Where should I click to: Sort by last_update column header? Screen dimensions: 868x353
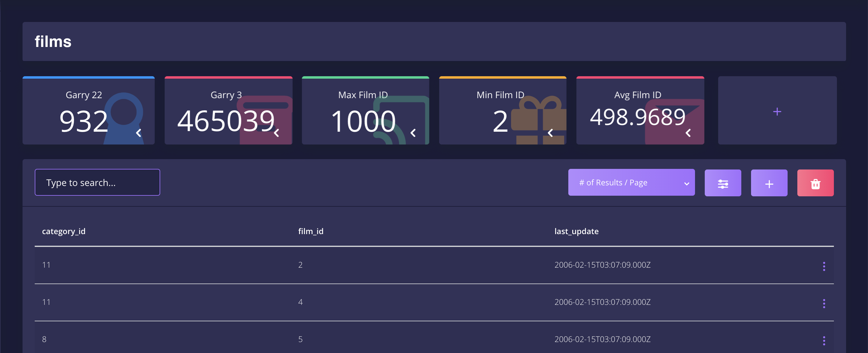(x=576, y=231)
